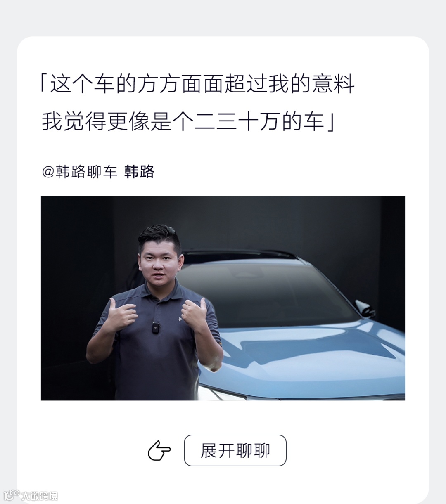Tap the 展开聊聊 button
This screenshot has width=446, height=504.
tap(235, 450)
